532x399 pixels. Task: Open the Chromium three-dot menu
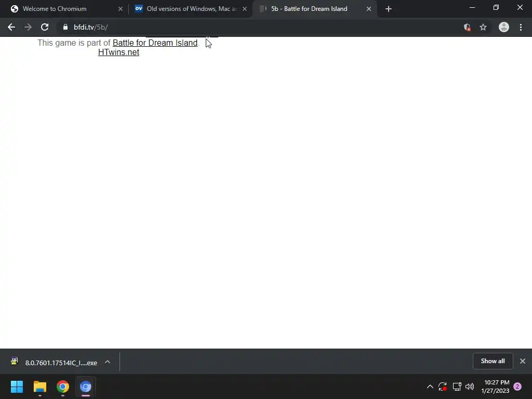click(521, 27)
